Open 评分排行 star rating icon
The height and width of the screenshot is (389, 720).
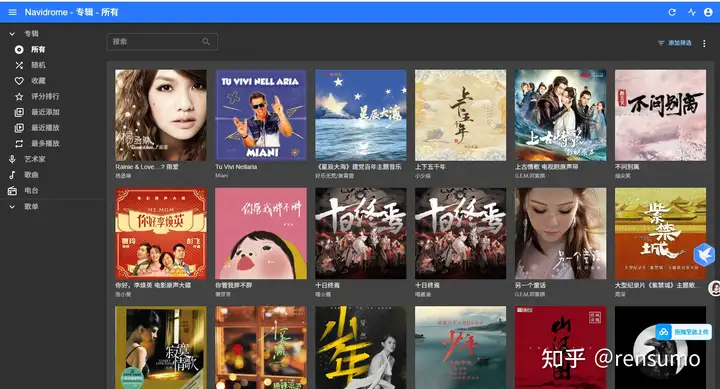pyautogui.click(x=19, y=96)
